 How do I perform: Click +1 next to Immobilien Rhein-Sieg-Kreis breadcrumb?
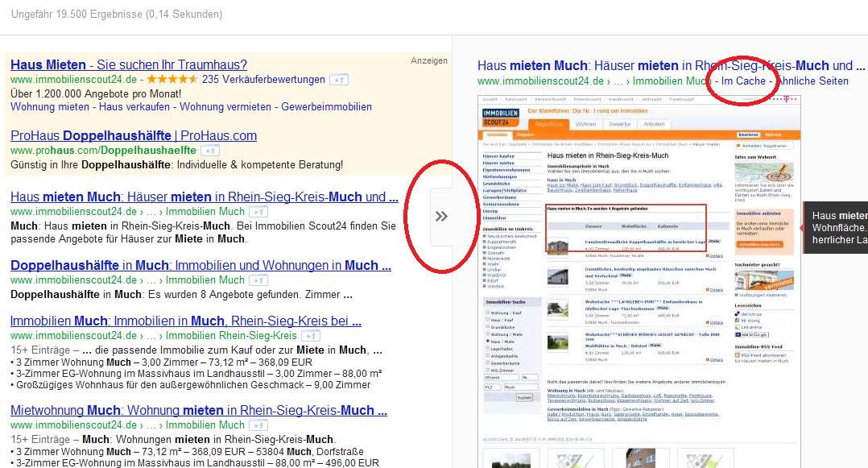pos(311,336)
